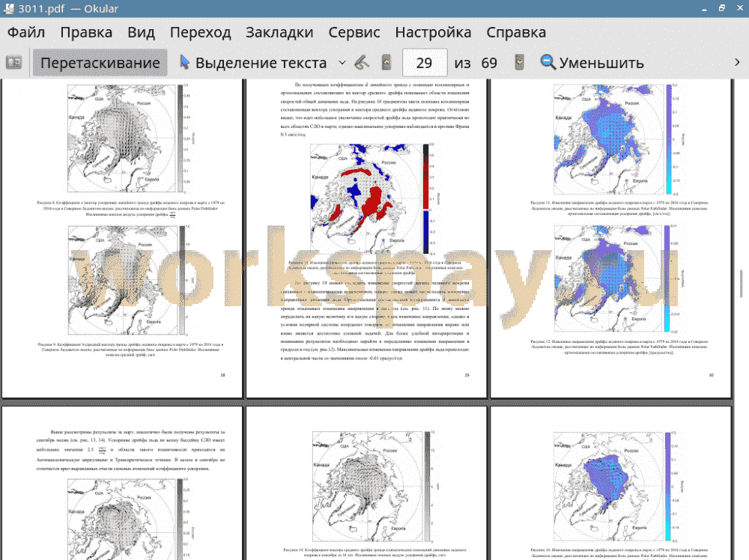Open the Закладки menu
749x560 pixels.
tap(279, 32)
